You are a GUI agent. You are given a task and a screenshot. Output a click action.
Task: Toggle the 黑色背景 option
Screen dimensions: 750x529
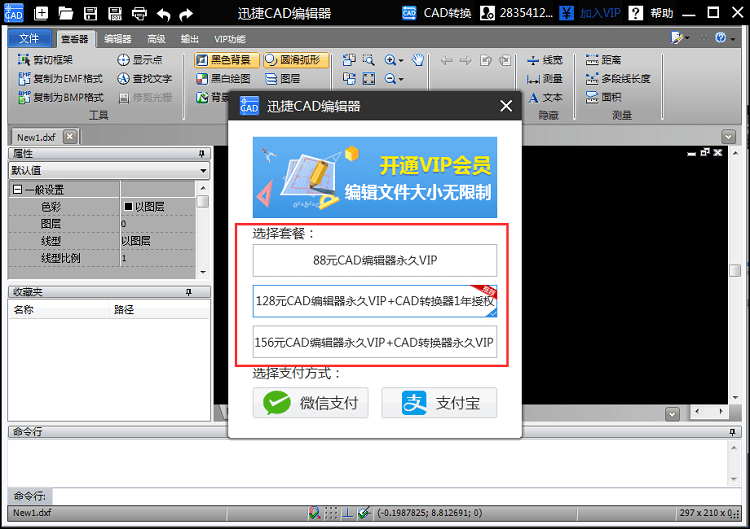(227, 60)
